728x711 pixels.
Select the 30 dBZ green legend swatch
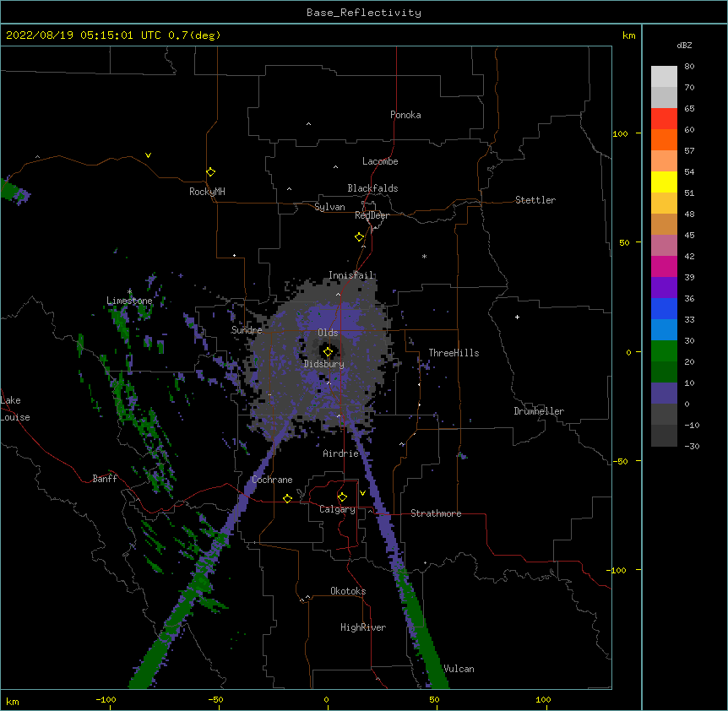tap(664, 351)
